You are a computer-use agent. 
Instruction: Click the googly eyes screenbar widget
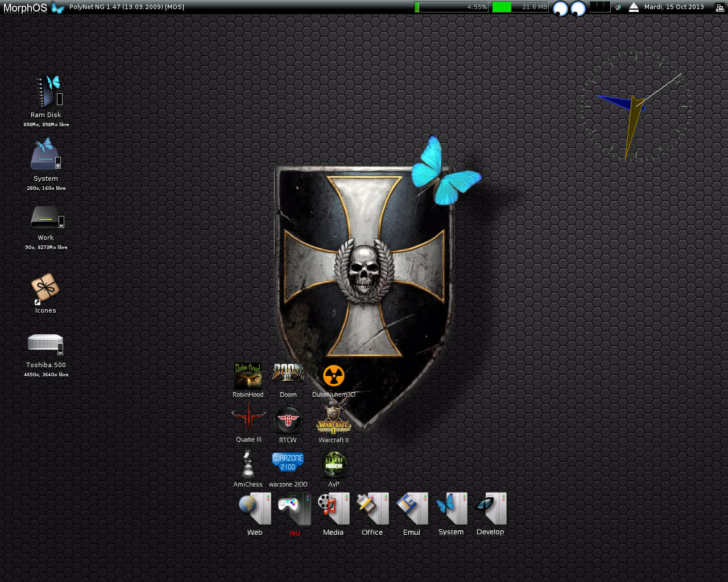[569, 8]
